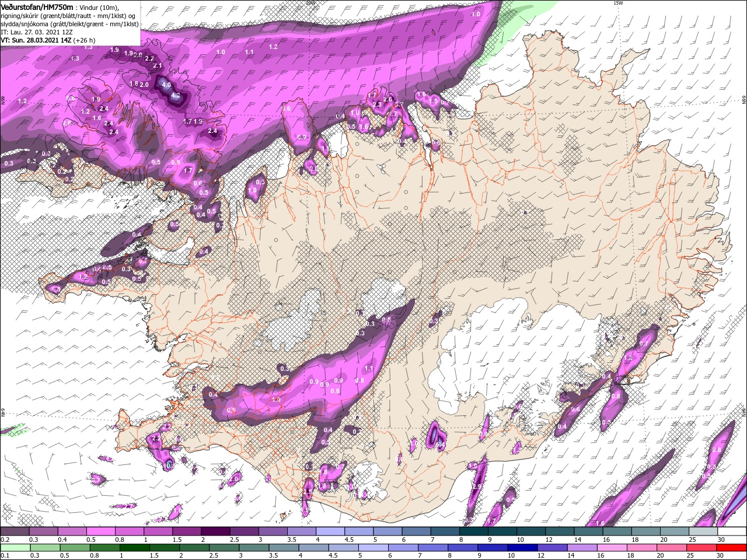Click the 15W longitude label
The image size is (747, 560).
[x=618, y=3]
